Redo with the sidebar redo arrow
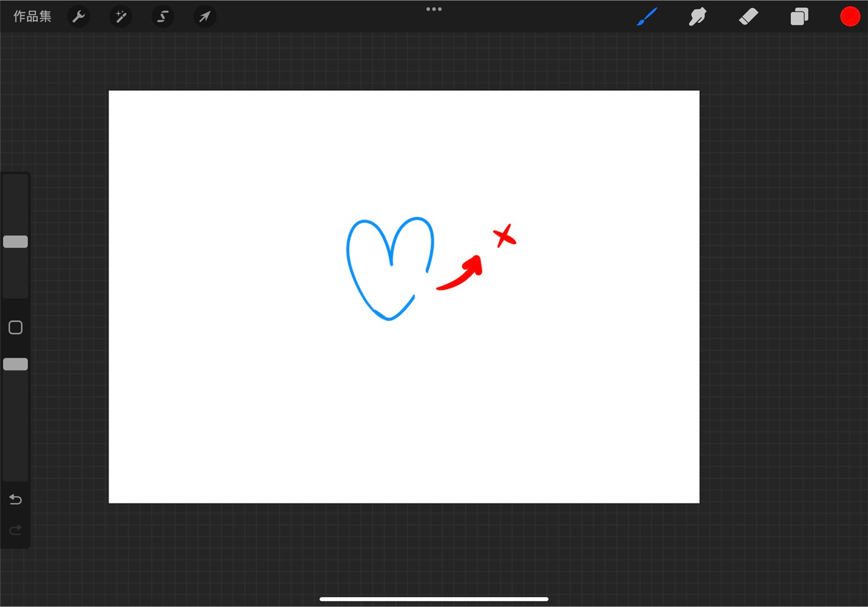The image size is (868, 607). pyautogui.click(x=16, y=530)
